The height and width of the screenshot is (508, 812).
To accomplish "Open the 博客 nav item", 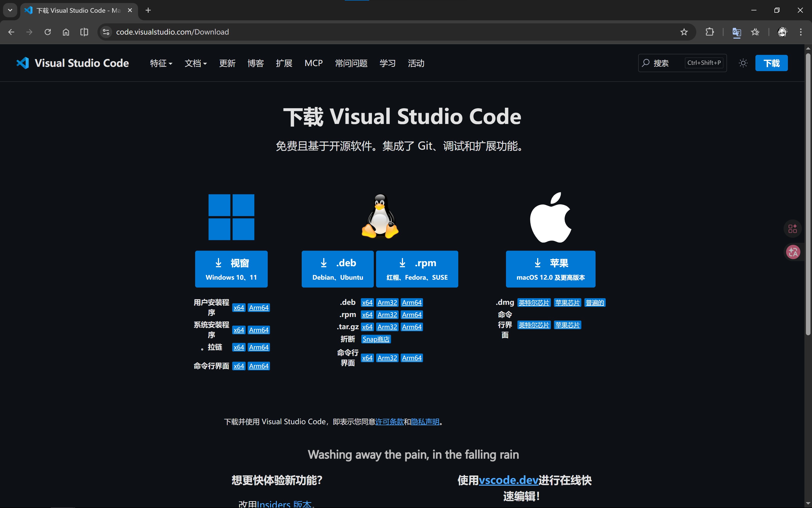I will point(256,63).
